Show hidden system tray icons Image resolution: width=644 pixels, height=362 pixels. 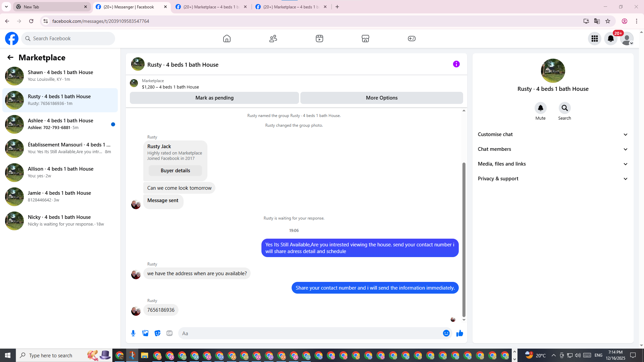pos(554,355)
